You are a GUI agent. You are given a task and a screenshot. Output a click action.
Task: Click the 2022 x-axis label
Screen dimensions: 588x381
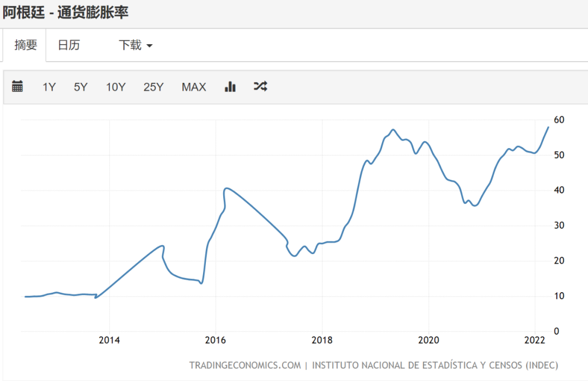pyautogui.click(x=535, y=340)
